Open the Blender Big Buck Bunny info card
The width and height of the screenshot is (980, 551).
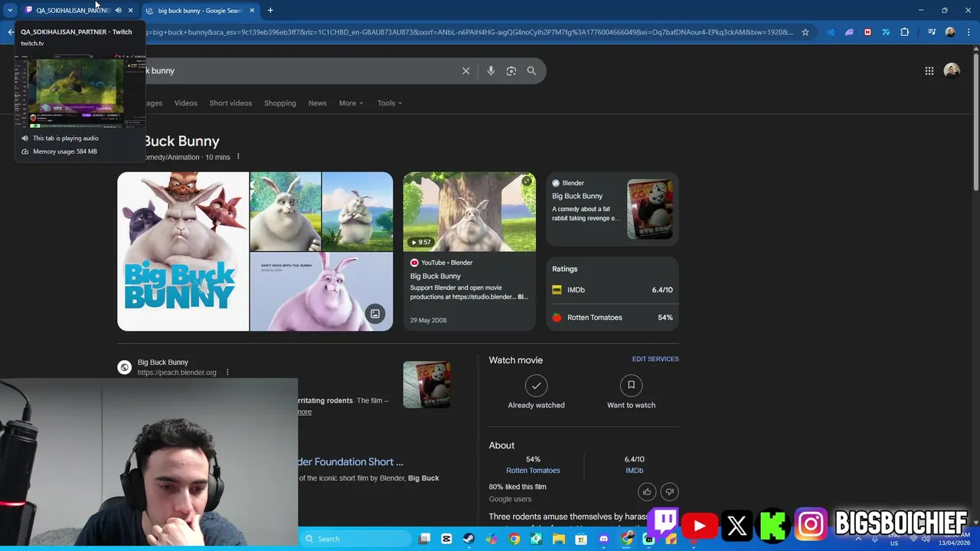612,208
